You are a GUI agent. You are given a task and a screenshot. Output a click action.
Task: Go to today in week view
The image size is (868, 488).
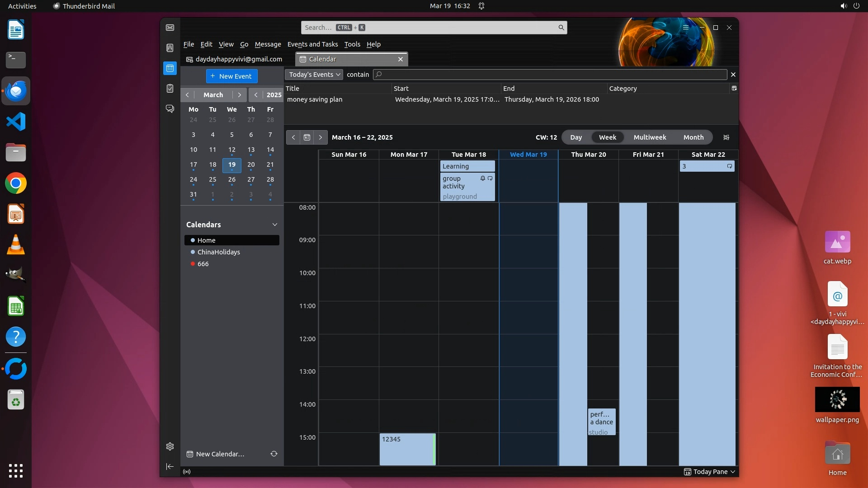[307, 137]
